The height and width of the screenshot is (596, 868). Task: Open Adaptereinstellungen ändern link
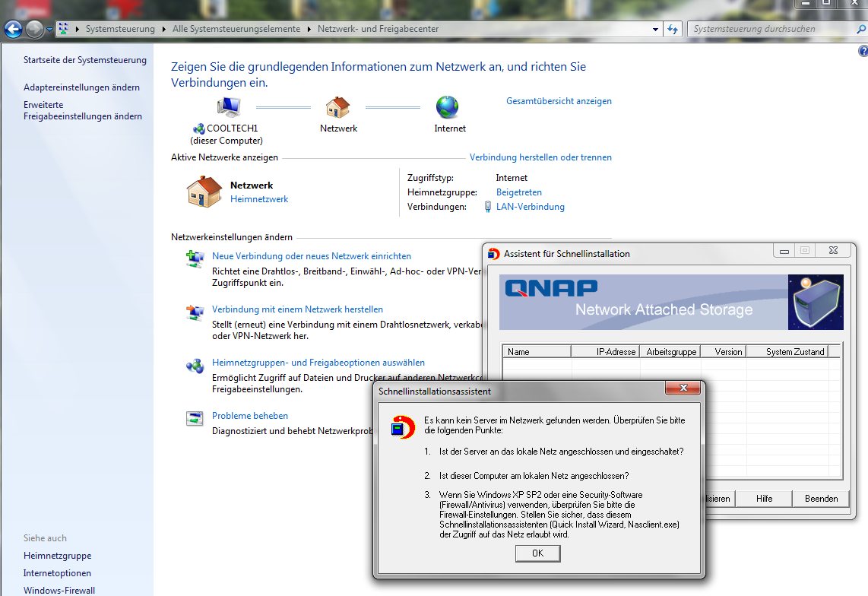point(81,87)
